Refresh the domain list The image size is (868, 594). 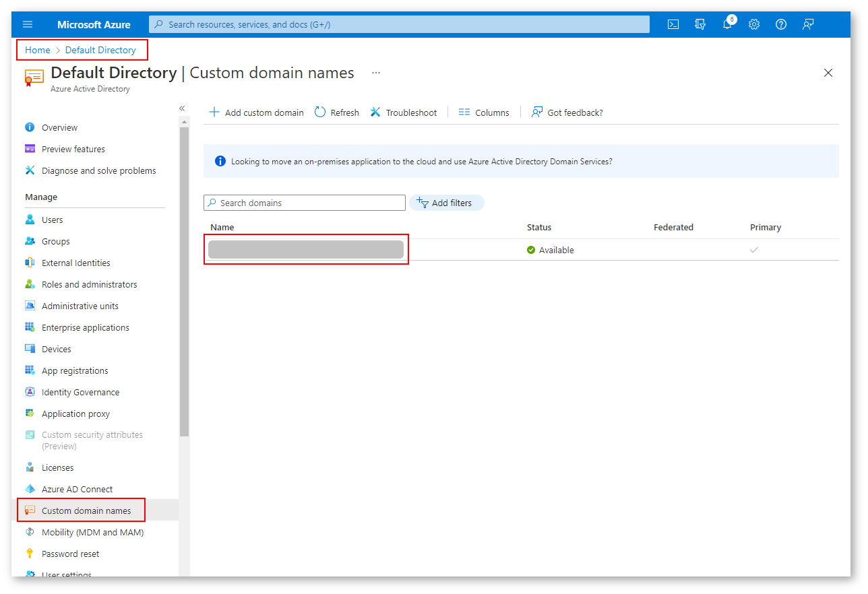coord(336,112)
